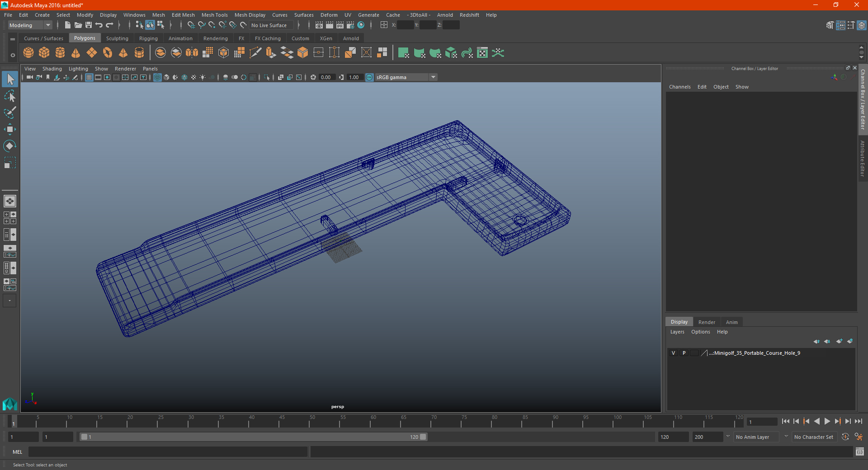Image resolution: width=868 pixels, height=470 pixels.
Task: Click the MEL command input field
Action: [168, 451]
